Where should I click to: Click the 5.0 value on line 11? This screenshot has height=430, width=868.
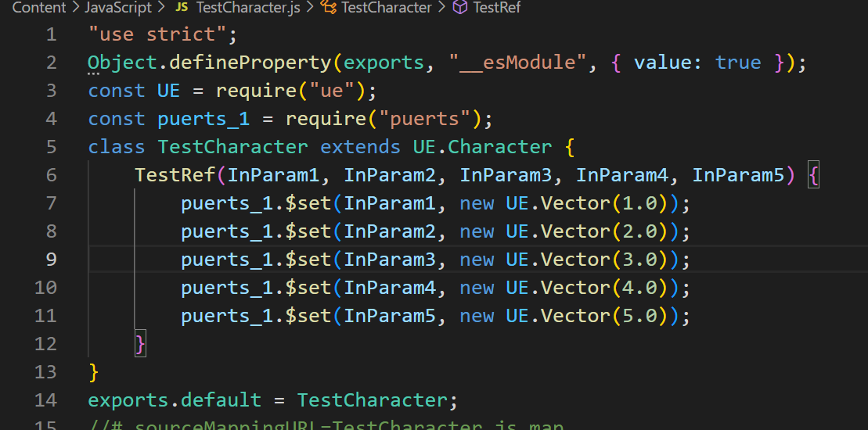639,316
